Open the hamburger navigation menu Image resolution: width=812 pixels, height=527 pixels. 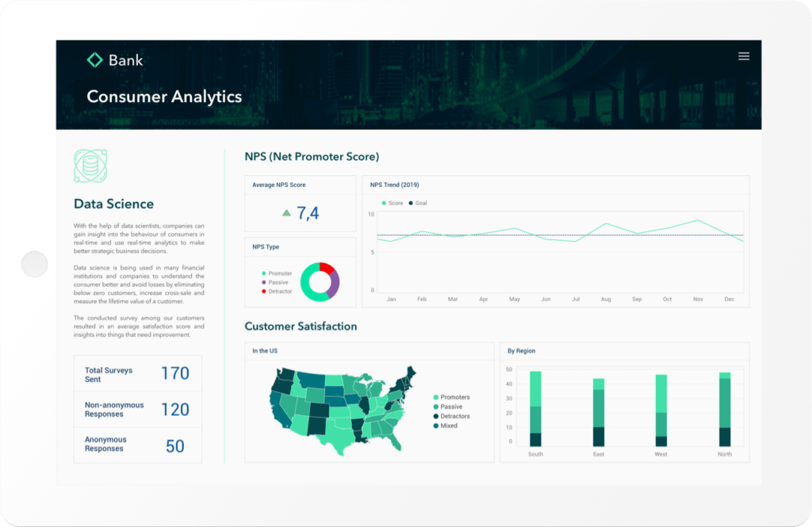(743, 56)
